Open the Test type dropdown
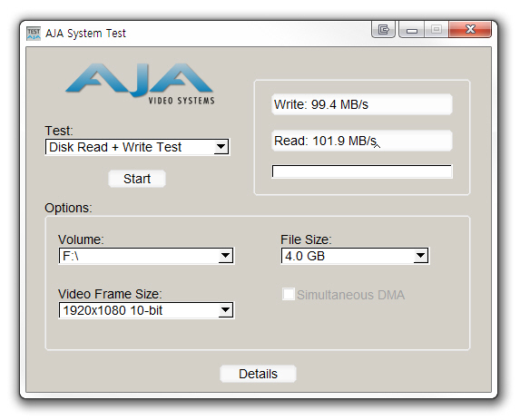520x420 pixels. pos(137,147)
